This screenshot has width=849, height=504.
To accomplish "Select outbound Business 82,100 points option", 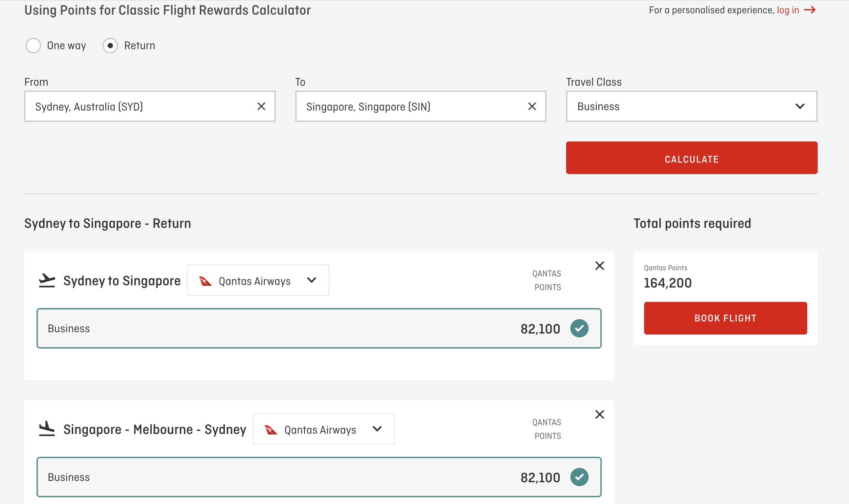I will coord(319,329).
